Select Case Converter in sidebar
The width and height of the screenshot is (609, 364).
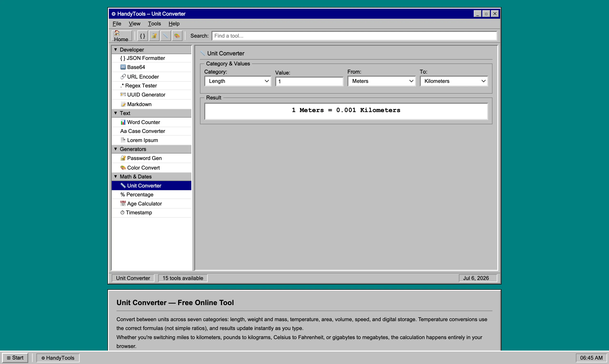(x=152, y=131)
